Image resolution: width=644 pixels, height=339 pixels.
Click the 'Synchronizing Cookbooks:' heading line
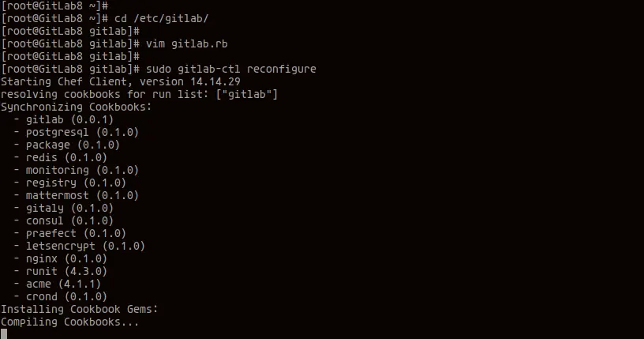tap(77, 107)
